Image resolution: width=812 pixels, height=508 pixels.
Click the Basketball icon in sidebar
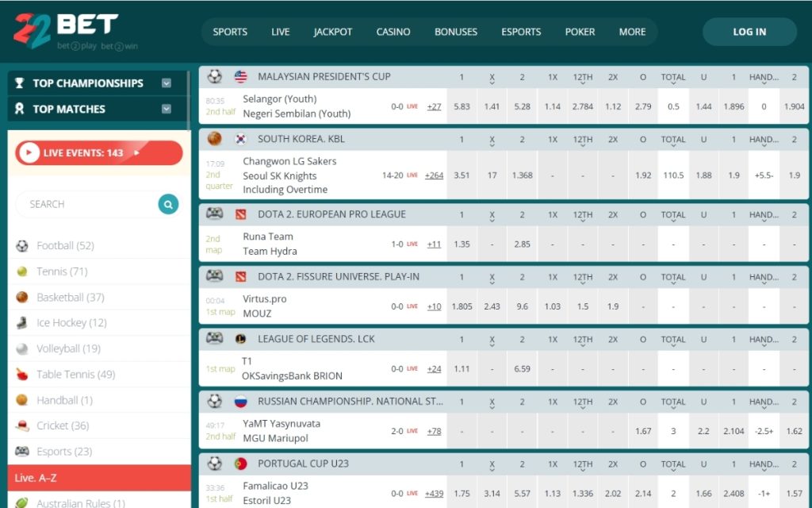[x=21, y=297]
